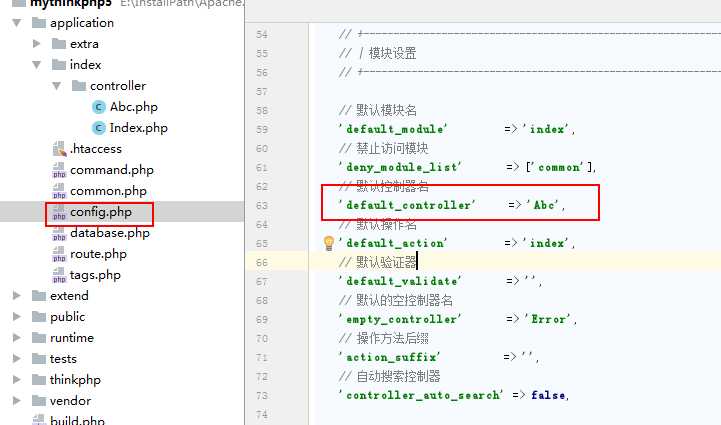Collapse the application folder arrow

[17, 23]
